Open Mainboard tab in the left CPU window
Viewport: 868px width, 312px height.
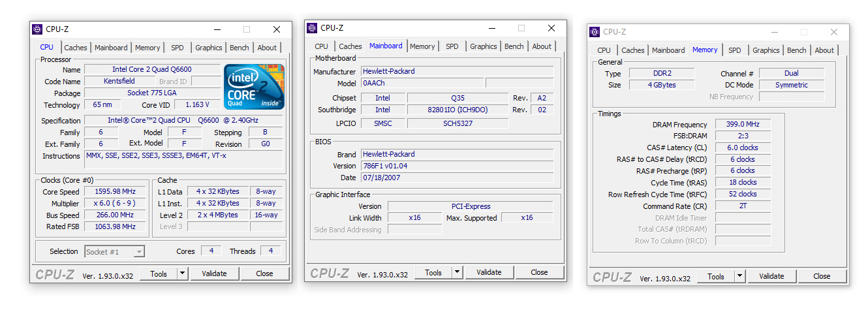111,48
